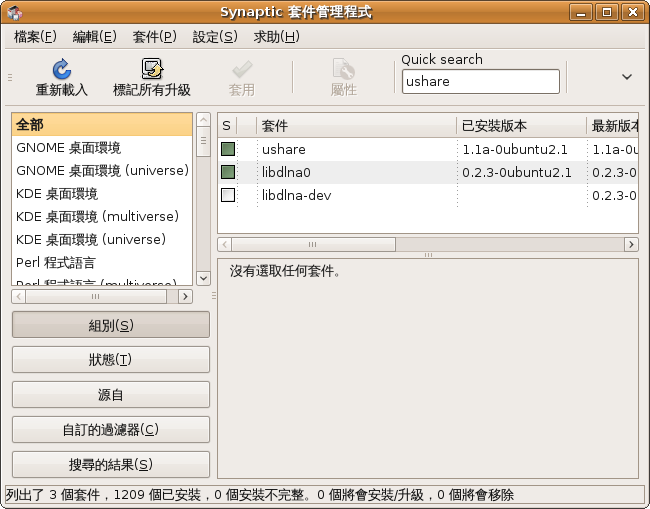Mark the libdlna-dev package status box

coord(228,195)
